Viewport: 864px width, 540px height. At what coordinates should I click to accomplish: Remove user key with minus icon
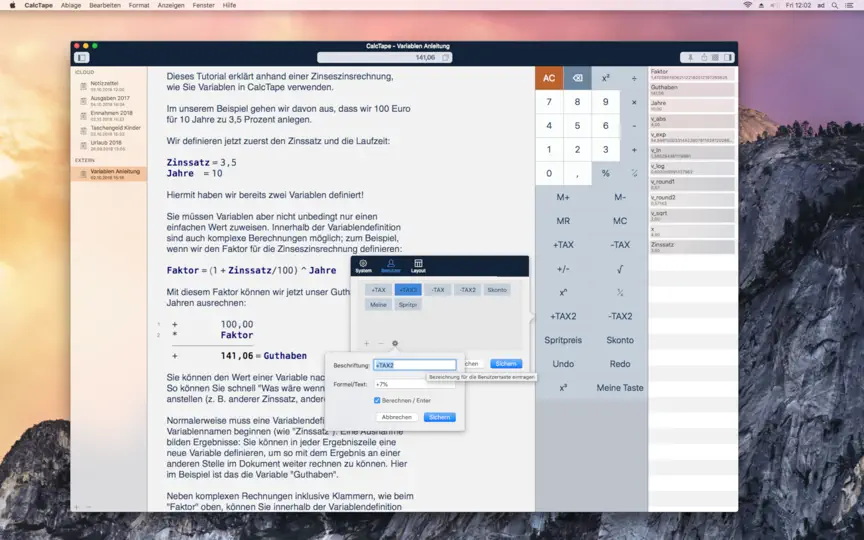(x=380, y=343)
